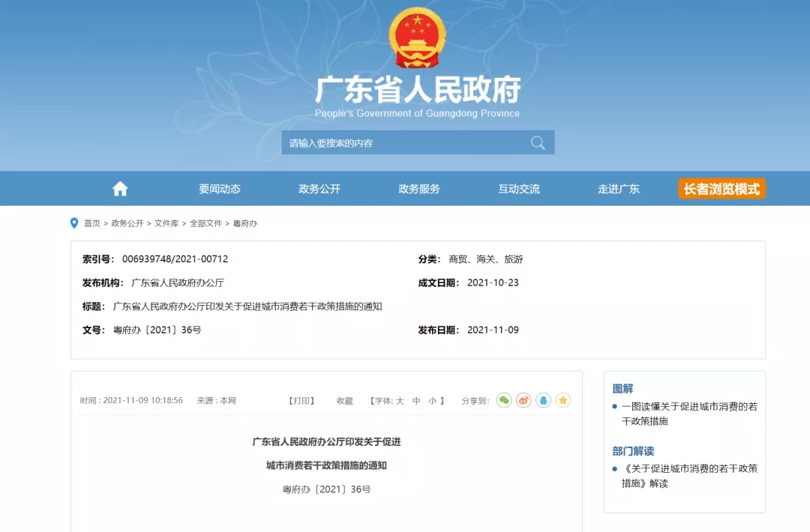The image size is (810, 532).
Task: Set font size to small (小)
Action: coord(433,401)
